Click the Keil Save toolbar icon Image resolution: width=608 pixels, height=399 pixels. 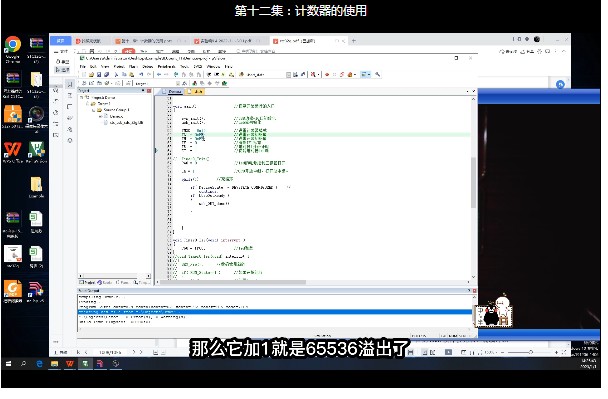point(99,74)
